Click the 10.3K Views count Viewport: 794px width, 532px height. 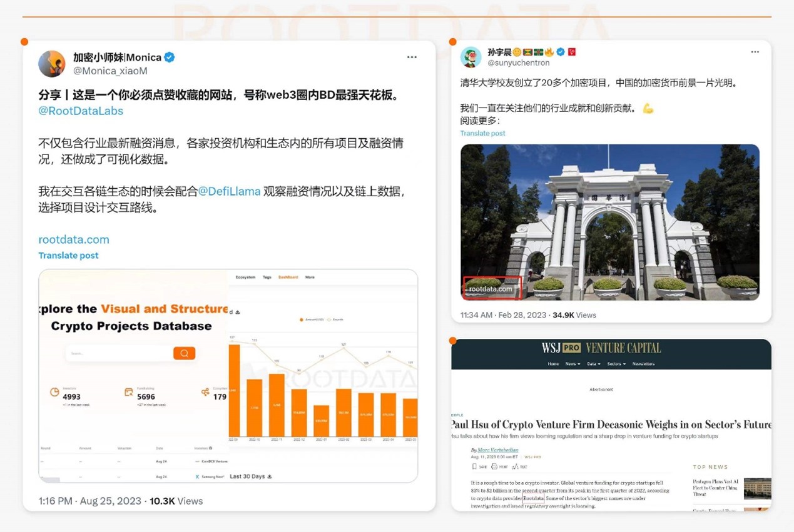(176, 501)
